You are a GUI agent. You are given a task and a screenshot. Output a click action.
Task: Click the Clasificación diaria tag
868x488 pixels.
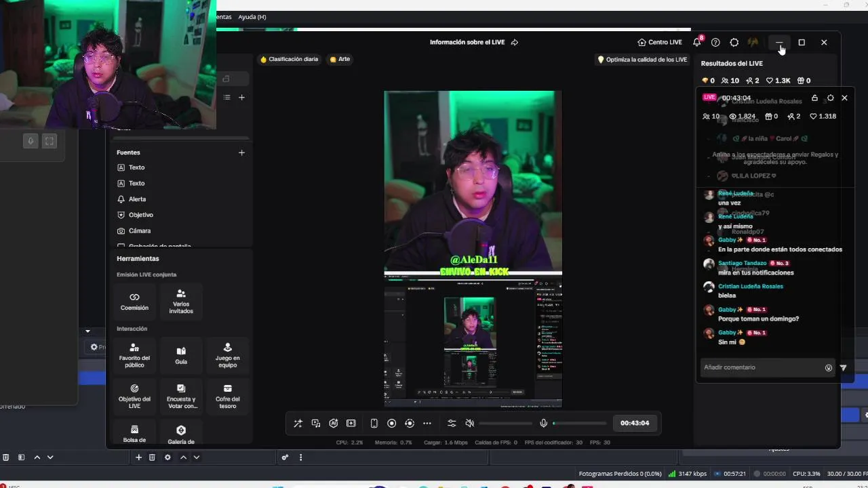[x=289, y=59]
